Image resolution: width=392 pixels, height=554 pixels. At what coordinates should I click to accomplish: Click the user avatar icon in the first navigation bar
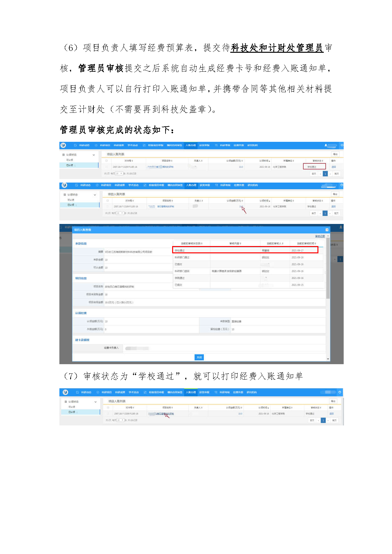click(x=326, y=145)
